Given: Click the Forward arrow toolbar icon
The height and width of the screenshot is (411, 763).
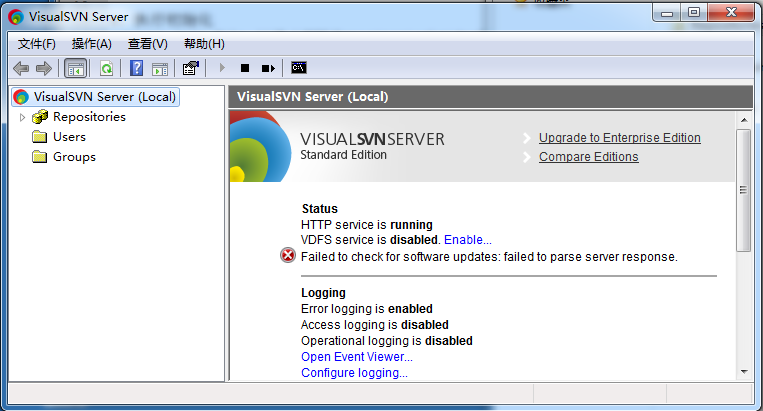Looking at the screenshot, I should pos(44,68).
